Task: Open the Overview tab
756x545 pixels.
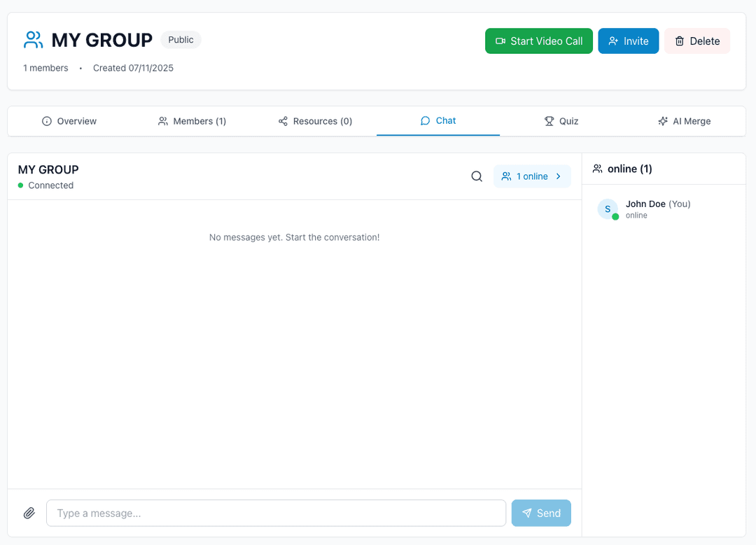Action: pyautogui.click(x=69, y=121)
